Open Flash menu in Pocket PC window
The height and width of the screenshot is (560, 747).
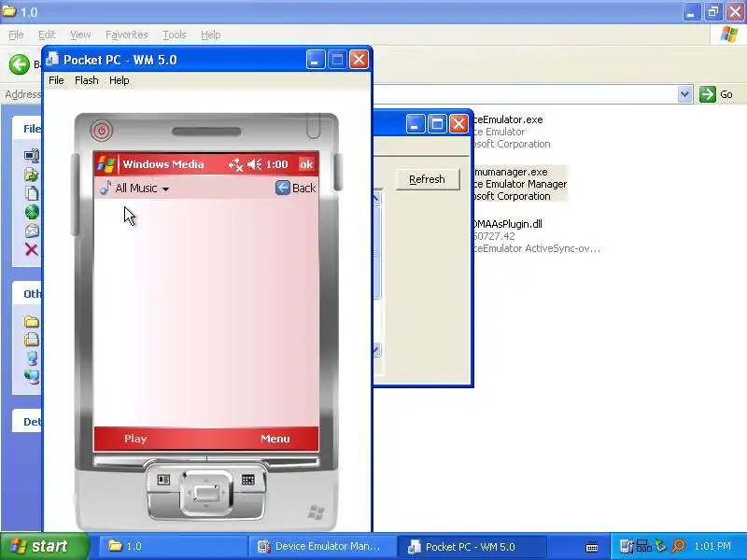coord(87,80)
